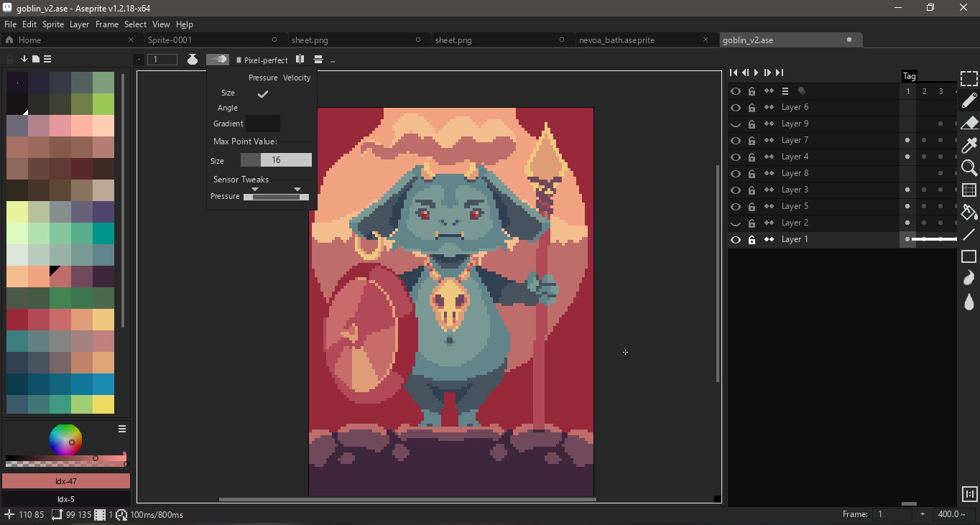980x525 pixels.
Task: Toggle Size by Pressure checkmark
Action: coord(263,93)
